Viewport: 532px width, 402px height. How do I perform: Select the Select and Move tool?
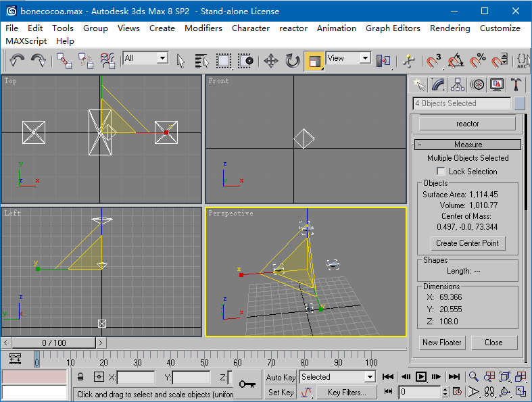click(x=271, y=61)
